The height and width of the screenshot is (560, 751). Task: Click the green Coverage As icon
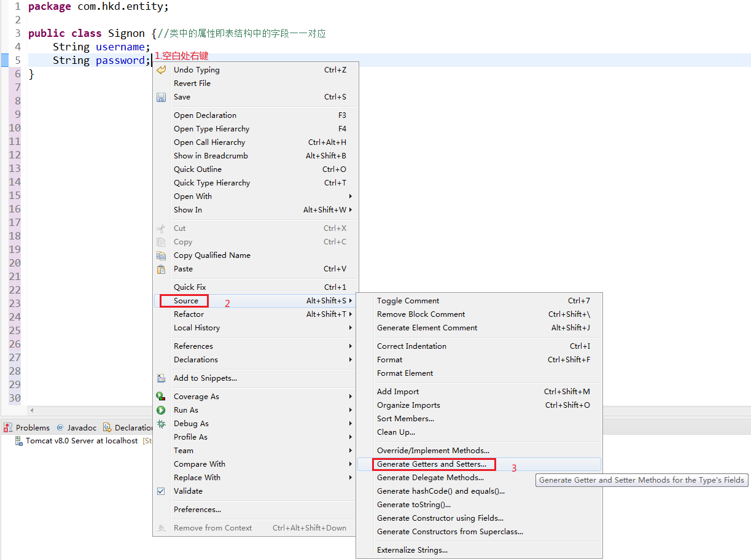pyautogui.click(x=161, y=396)
